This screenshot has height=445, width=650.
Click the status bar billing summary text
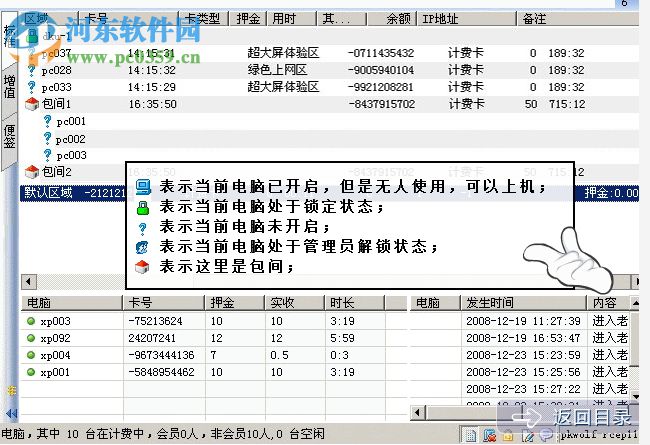coord(163,434)
